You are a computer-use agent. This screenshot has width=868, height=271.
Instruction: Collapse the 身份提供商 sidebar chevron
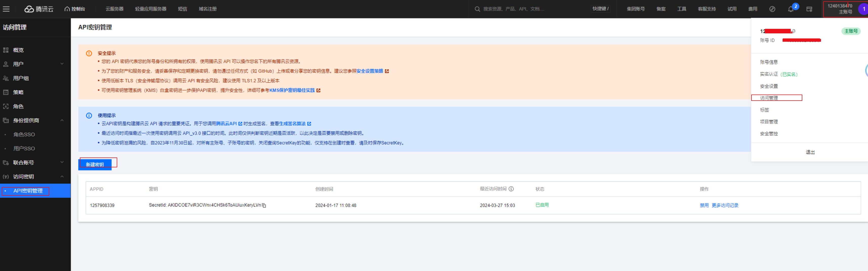click(x=62, y=120)
